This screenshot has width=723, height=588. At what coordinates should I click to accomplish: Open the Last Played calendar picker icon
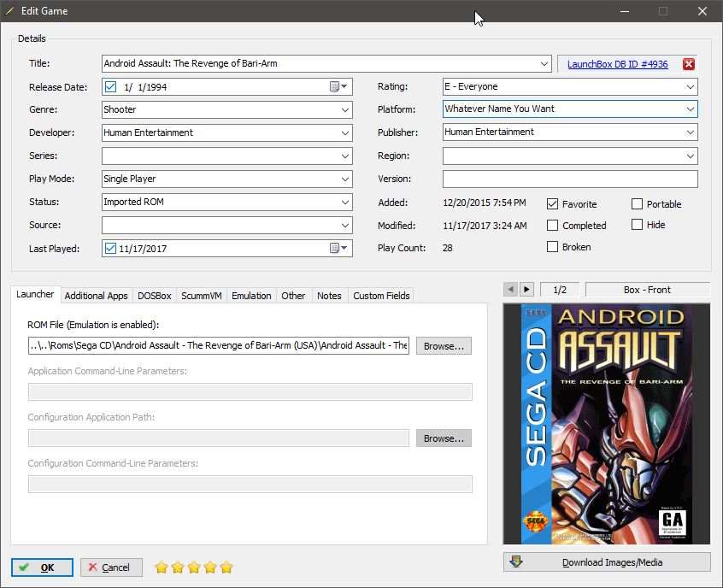pyautogui.click(x=338, y=248)
